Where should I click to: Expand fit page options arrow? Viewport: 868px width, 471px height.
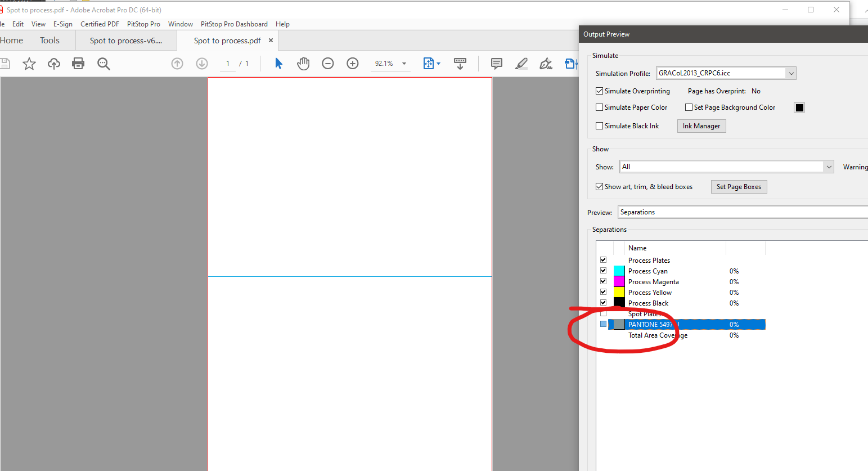tap(439, 64)
